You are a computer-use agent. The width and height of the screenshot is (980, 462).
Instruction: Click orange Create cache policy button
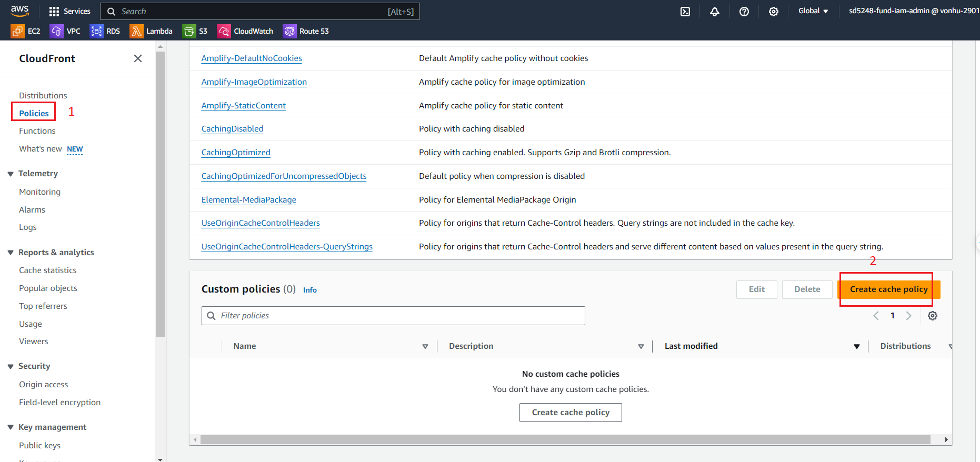coord(888,289)
